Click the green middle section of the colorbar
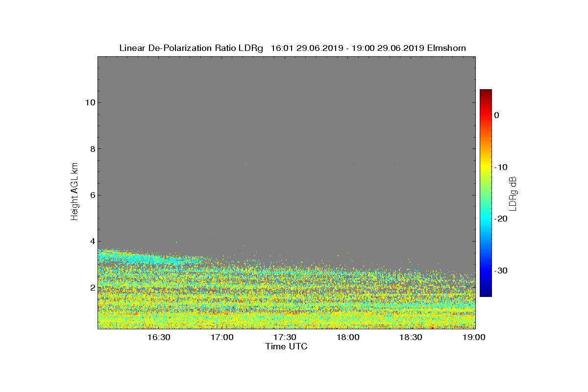The height and width of the screenshot is (392, 588). click(x=486, y=193)
